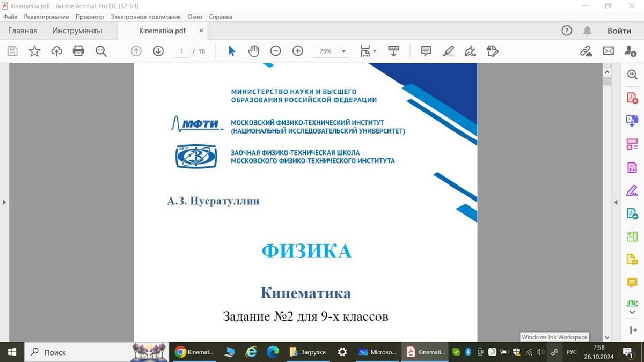Expand the left navigation pane

click(4, 202)
